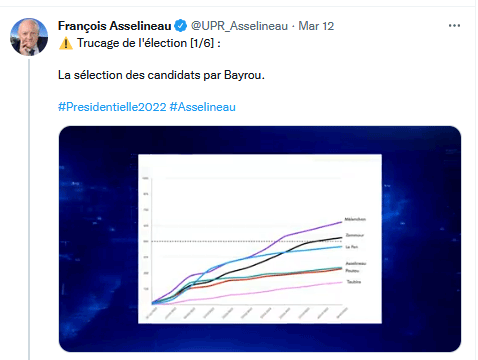Click the Mélenchon label in the chart
This screenshot has width=478, height=360.
click(x=355, y=219)
